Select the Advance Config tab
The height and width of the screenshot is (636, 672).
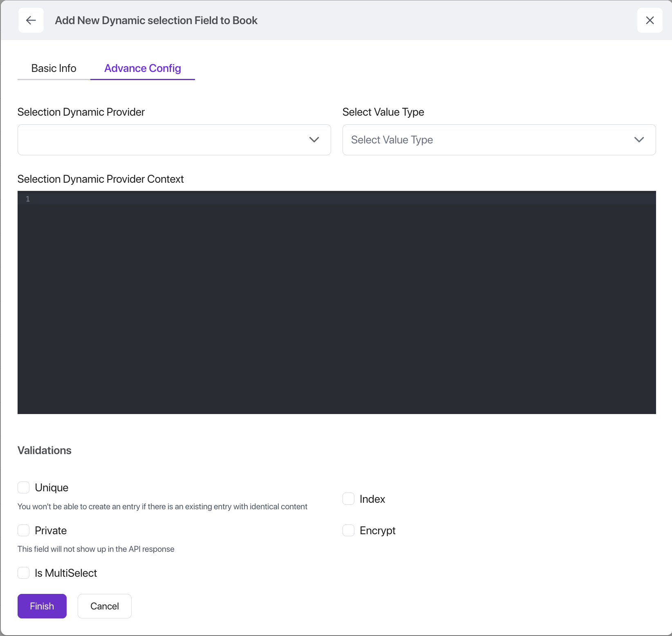tap(142, 68)
